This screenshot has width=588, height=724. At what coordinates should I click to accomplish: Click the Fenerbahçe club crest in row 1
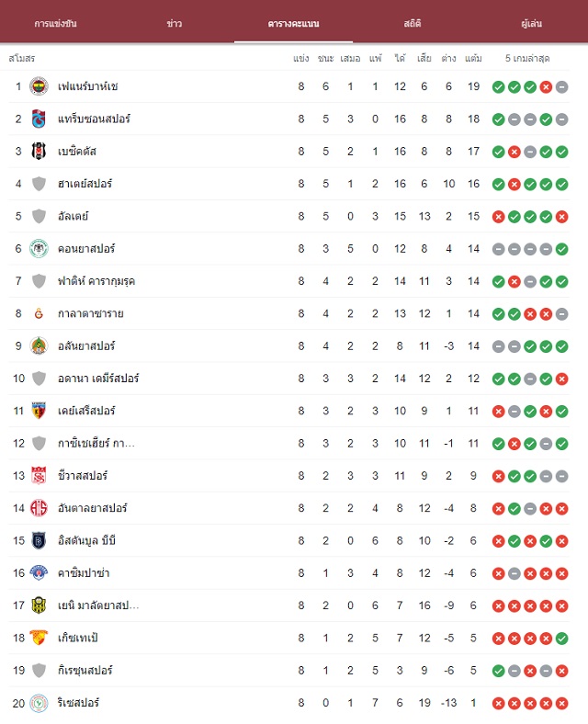click(x=39, y=86)
